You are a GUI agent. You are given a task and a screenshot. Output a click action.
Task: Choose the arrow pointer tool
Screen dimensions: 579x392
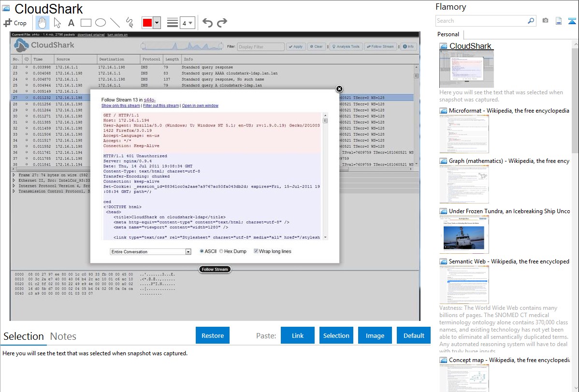point(57,23)
